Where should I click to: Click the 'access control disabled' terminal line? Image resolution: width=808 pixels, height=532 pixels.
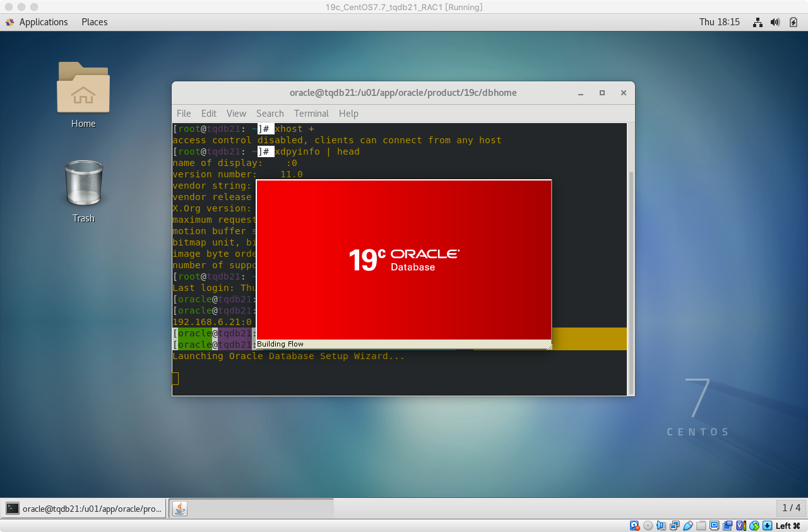[337, 140]
